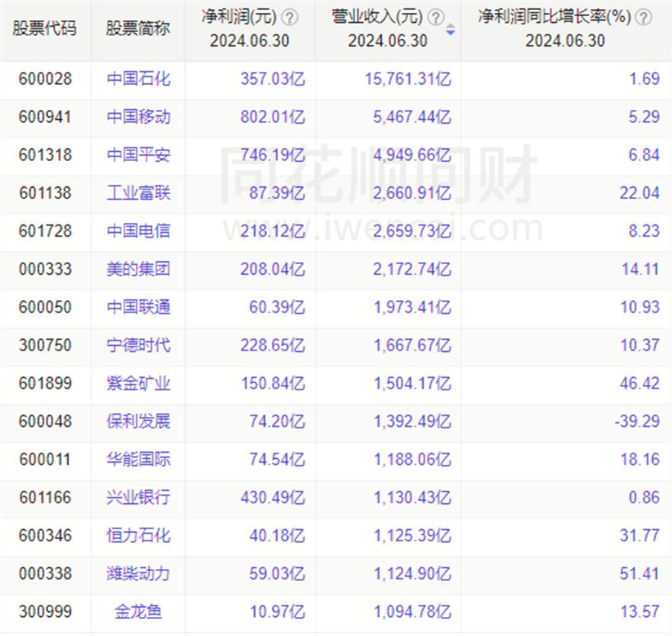Open the 中国移动 stock link
The height and width of the screenshot is (636, 672).
(x=138, y=117)
